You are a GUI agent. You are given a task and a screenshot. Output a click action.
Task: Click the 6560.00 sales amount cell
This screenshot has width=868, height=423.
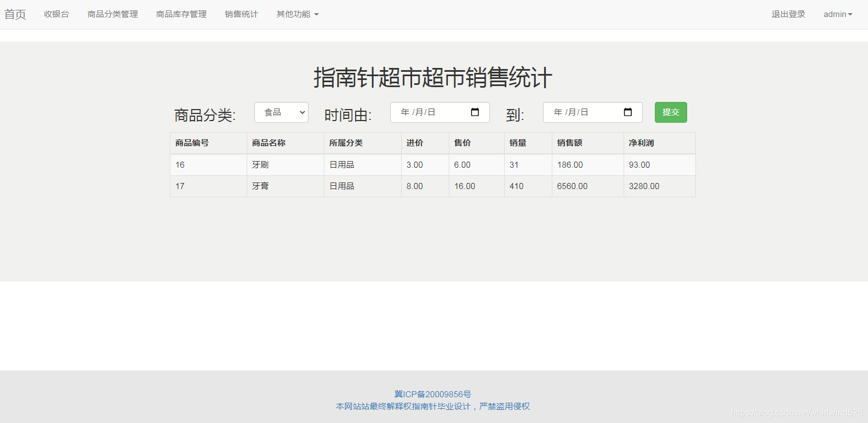tap(588, 186)
